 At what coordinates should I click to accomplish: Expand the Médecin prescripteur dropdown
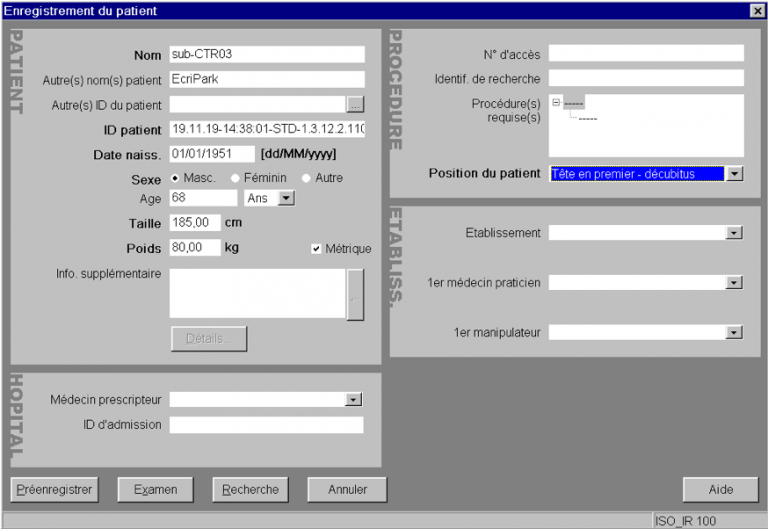pyautogui.click(x=353, y=400)
